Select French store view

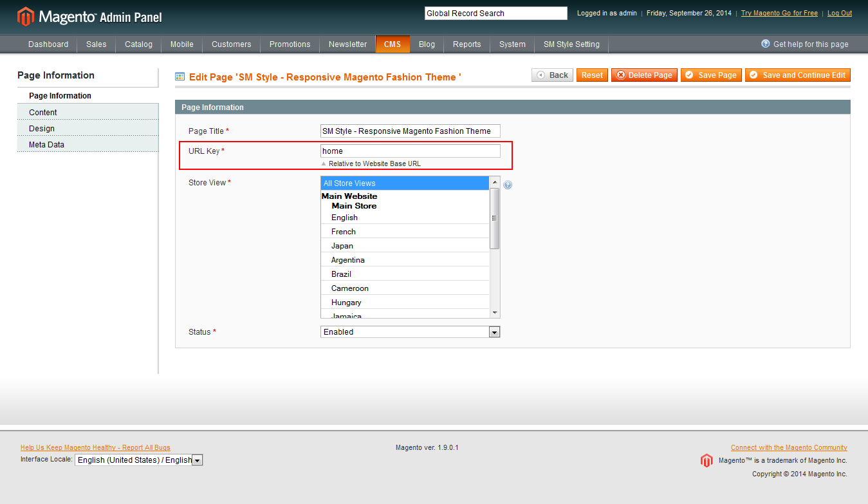405,232
